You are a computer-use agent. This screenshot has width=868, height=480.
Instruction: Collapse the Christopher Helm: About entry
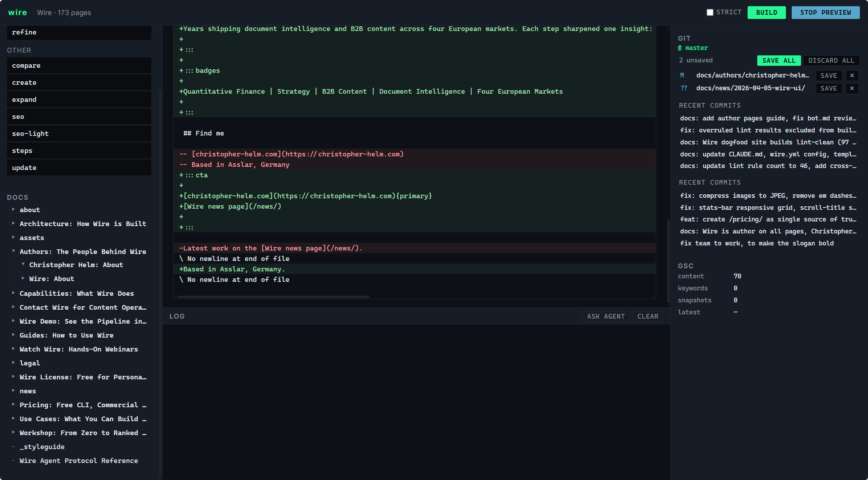tap(23, 264)
